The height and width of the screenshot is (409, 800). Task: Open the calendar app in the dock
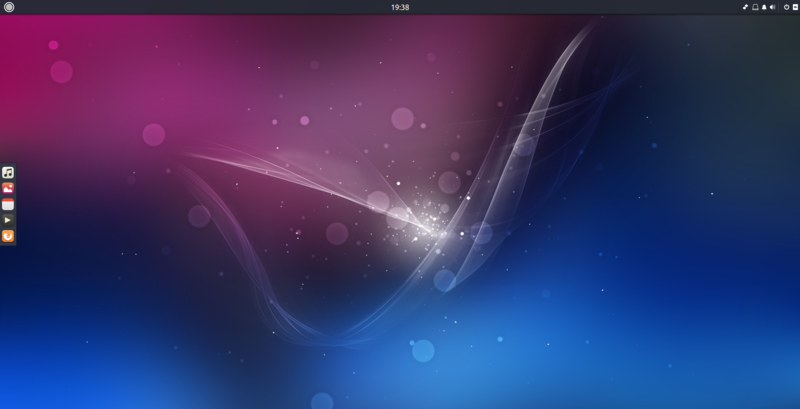8,204
